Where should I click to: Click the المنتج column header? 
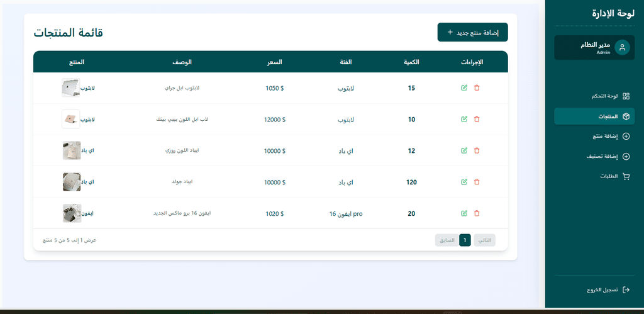click(77, 62)
